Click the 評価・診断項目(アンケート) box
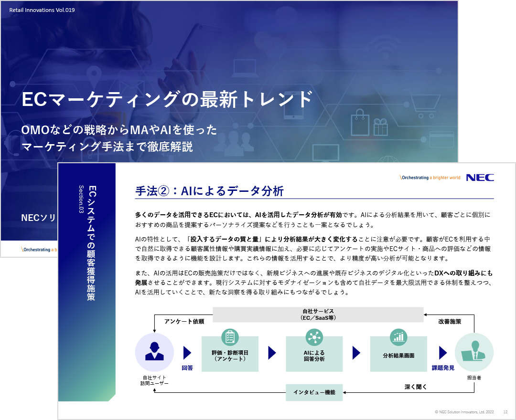Viewport: 516px width, 420px height. (x=230, y=354)
